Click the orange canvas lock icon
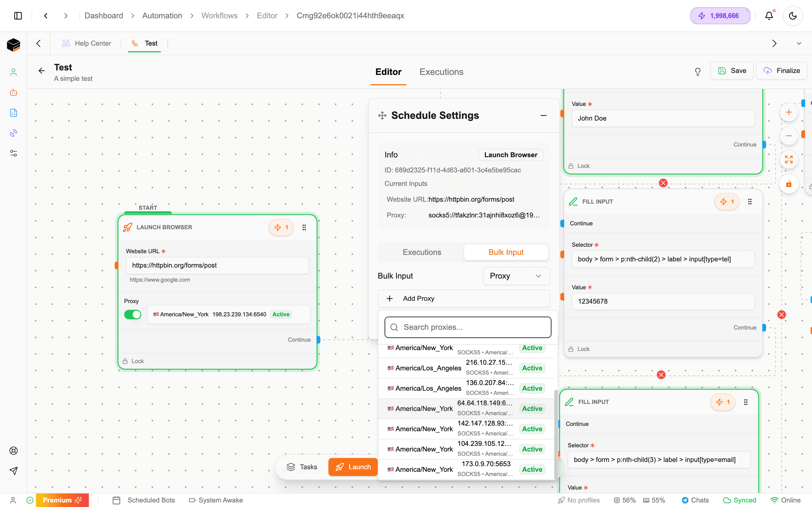The height and width of the screenshot is (507, 812). tap(789, 184)
